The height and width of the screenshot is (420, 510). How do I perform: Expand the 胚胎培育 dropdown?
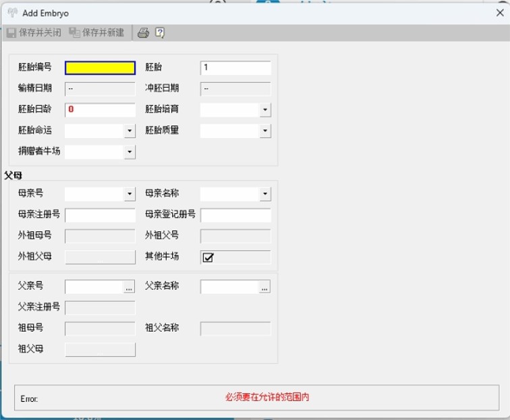[x=265, y=110]
